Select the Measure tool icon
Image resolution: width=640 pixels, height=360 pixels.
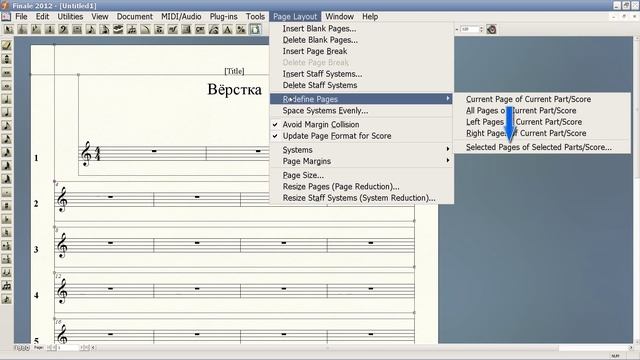pos(77,29)
